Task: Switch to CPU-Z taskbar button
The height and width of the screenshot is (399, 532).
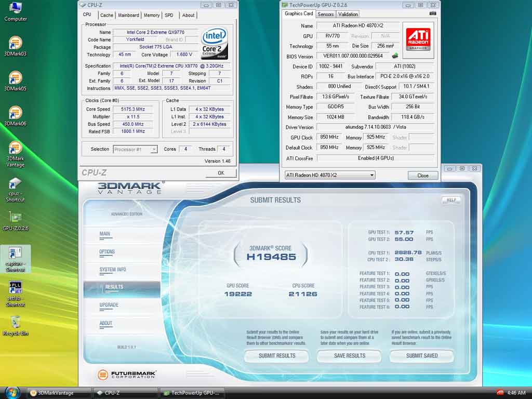Action: click(x=126, y=393)
